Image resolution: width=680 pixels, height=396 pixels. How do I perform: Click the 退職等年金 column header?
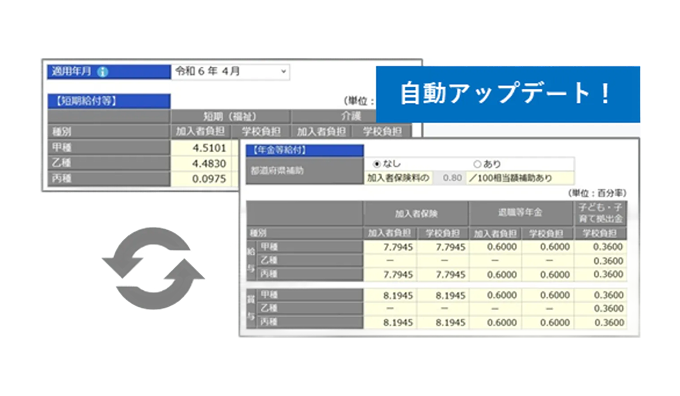tap(520, 213)
